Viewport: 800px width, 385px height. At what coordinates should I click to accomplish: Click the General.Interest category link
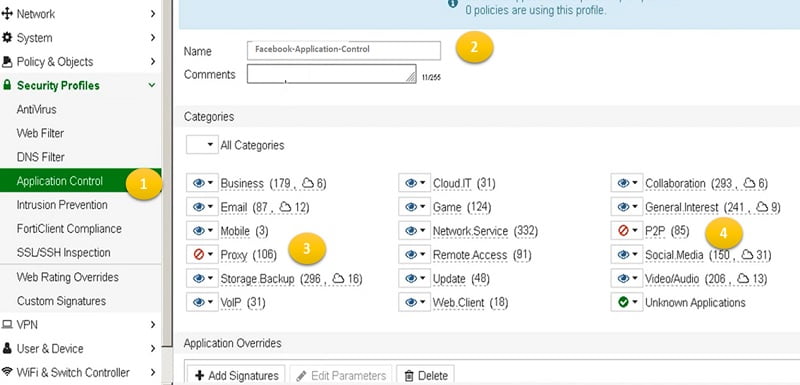click(681, 208)
